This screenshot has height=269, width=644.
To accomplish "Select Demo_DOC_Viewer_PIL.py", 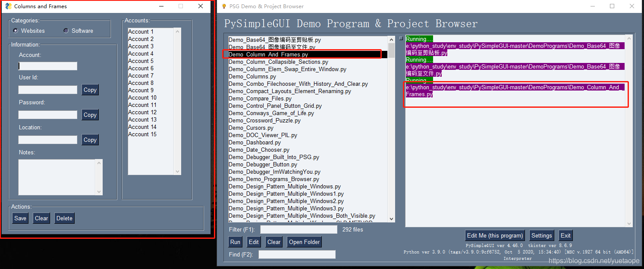I will (x=308, y=135).
